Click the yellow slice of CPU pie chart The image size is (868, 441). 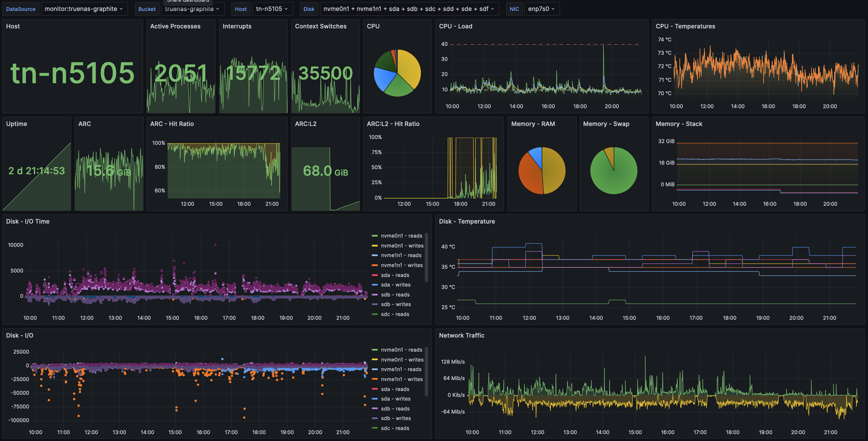(410, 67)
